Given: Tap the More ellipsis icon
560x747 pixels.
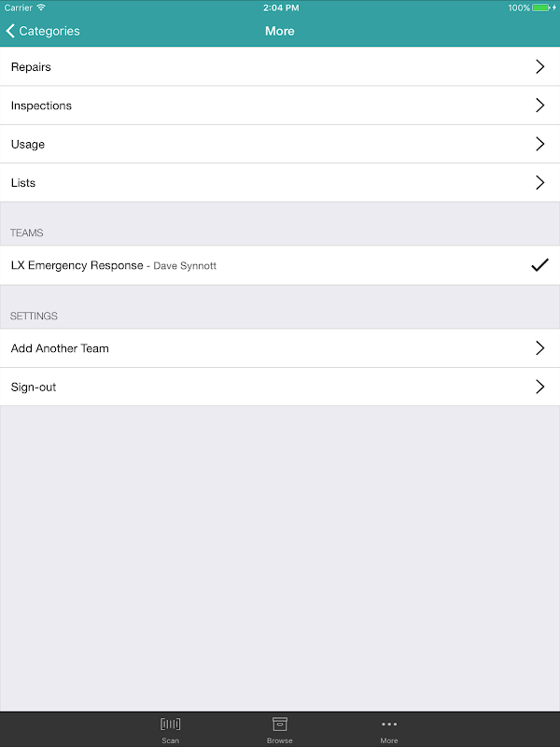Looking at the screenshot, I should (389, 725).
